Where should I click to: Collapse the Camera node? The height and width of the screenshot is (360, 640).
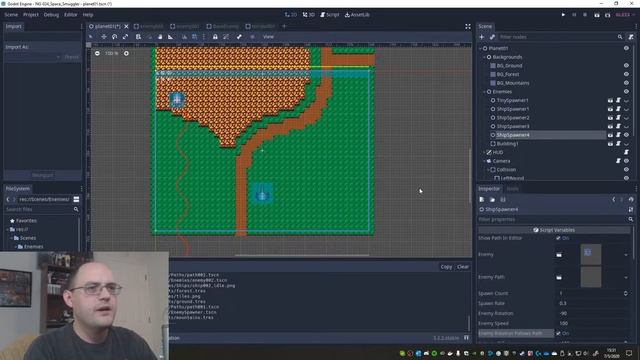pos(484,161)
